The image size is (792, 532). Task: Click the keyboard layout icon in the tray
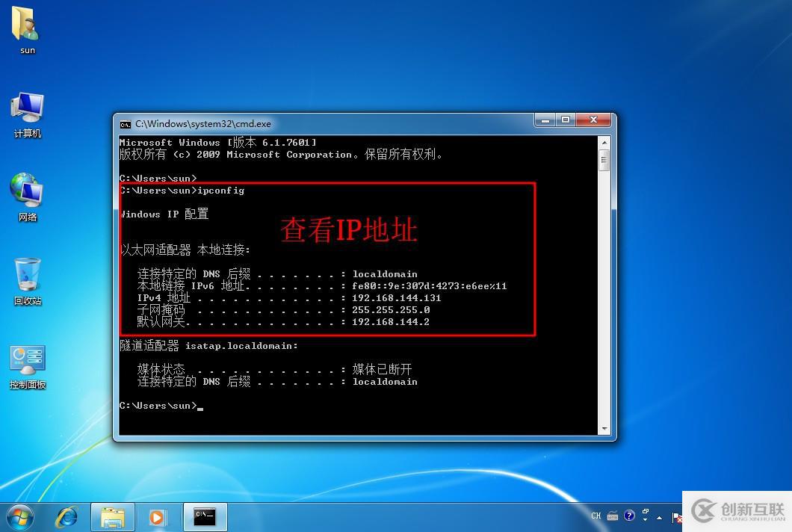point(613,516)
